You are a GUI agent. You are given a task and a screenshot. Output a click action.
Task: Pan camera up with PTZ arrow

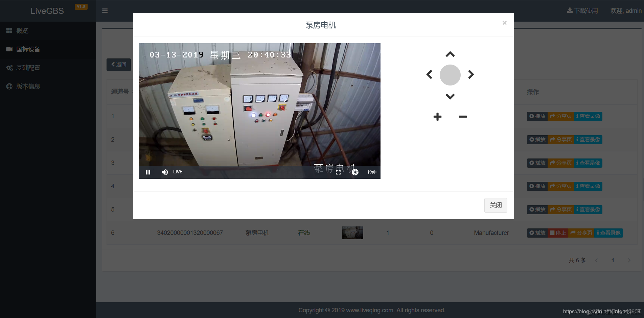pyautogui.click(x=450, y=54)
